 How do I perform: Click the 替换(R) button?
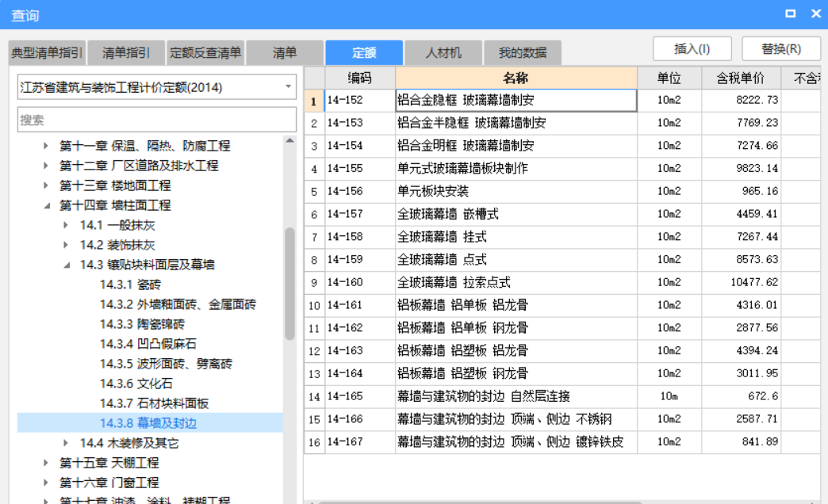point(781,49)
